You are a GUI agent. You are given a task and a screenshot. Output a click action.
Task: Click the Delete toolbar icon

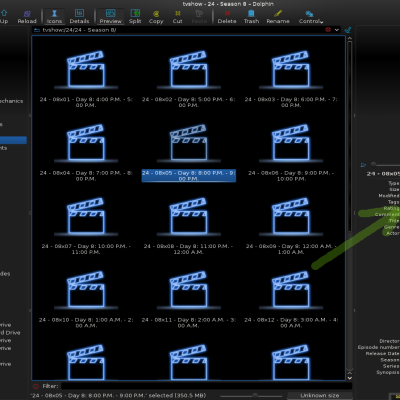tap(227, 17)
